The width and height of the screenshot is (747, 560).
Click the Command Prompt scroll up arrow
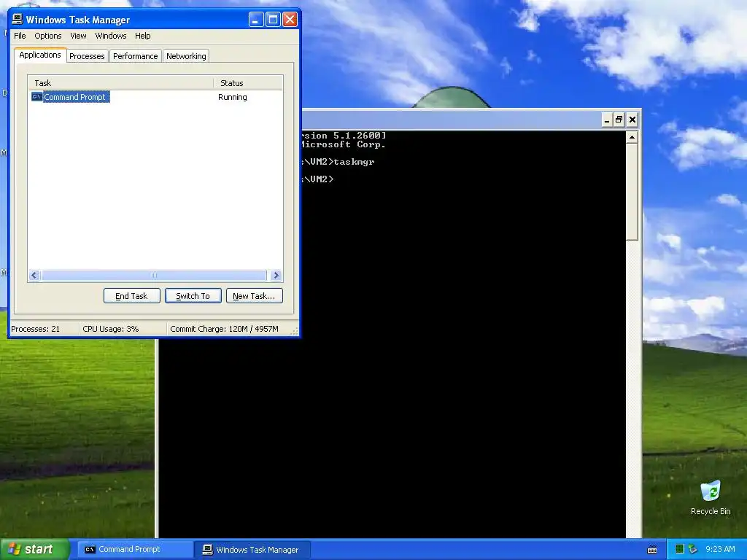[x=632, y=137]
